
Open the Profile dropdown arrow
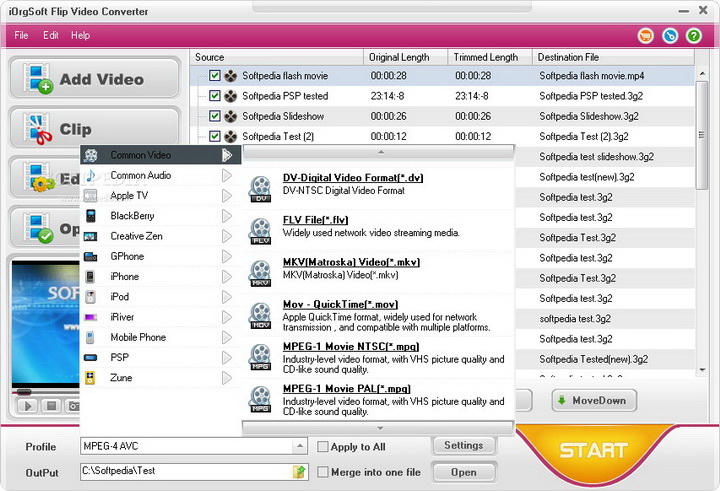point(299,446)
